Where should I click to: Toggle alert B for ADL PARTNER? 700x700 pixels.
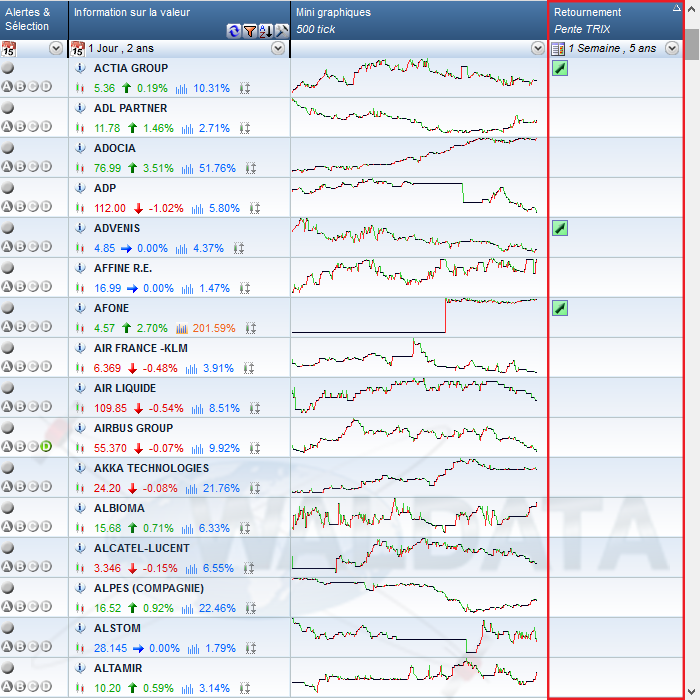coord(20,126)
